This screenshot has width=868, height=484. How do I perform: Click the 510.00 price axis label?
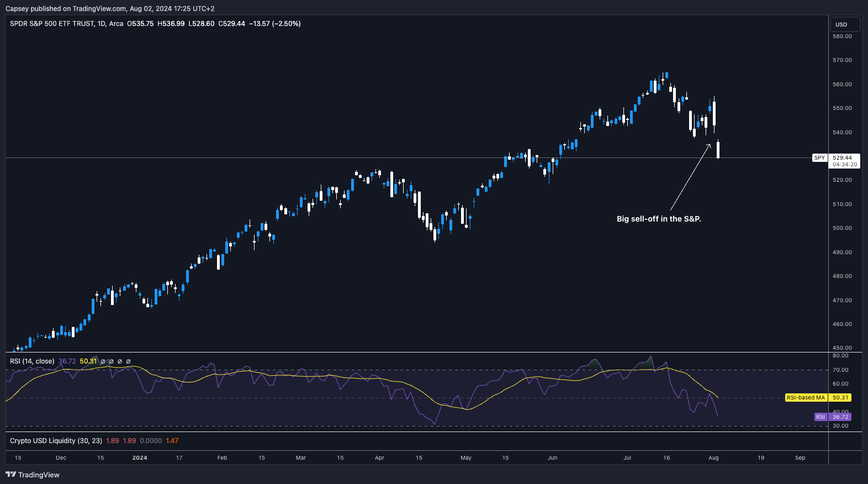coord(842,204)
